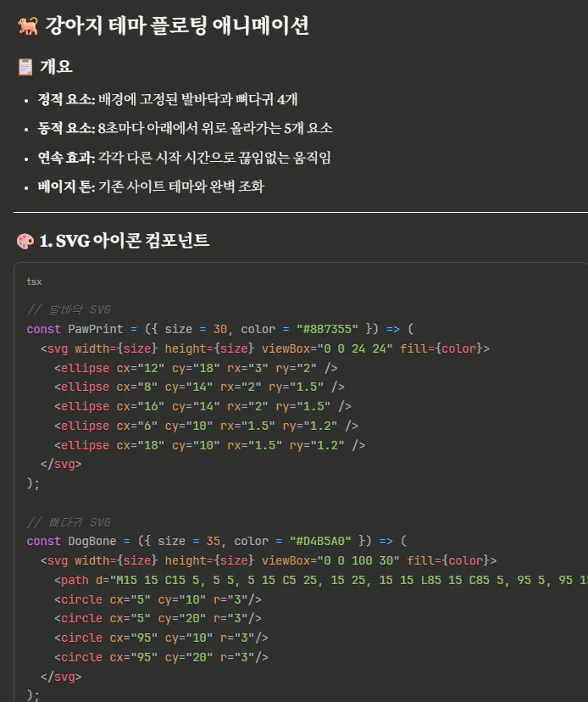Image resolution: width=588 pixels, height=702 pixels.
Task: Click the dog emoji in the title
Action: click(28, 25)
